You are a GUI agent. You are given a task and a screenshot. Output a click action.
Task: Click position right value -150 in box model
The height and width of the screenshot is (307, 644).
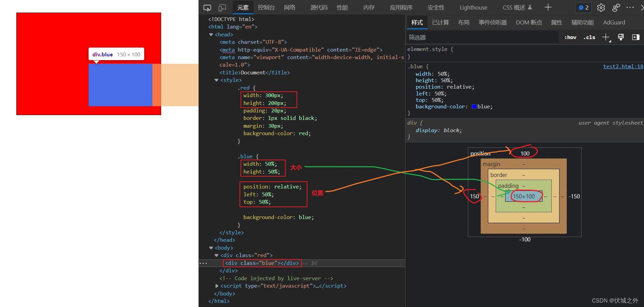[x=574, y=196]
